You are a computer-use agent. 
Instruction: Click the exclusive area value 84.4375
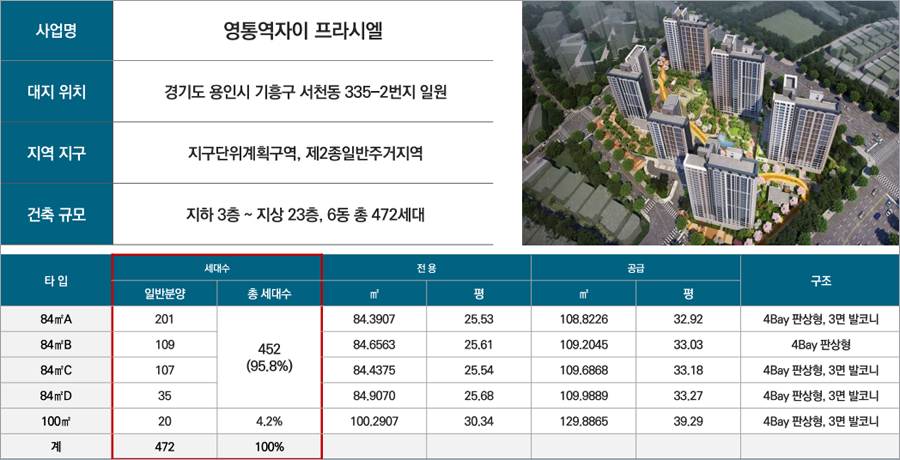(x=374, y=370)
